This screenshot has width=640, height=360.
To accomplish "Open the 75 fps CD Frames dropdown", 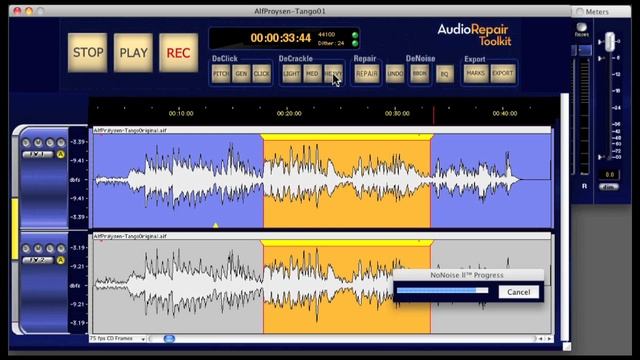I will pos(118,338).
